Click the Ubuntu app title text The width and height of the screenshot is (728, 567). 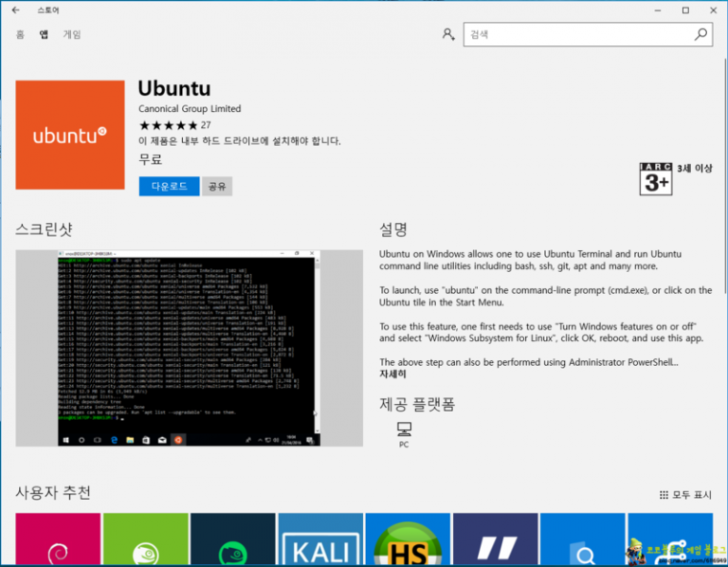174,88
